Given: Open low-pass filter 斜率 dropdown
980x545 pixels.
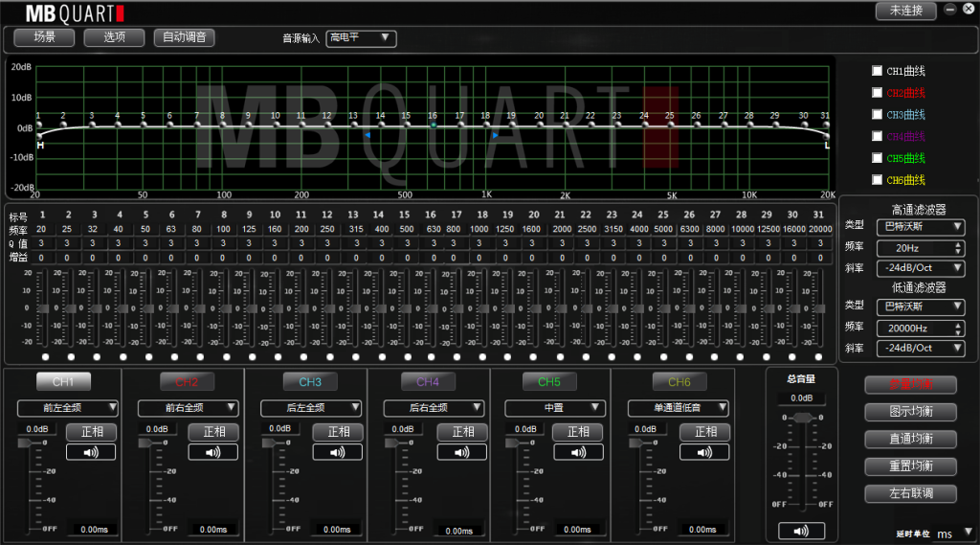Looking at the screenshot, I should tap(921, 348).
